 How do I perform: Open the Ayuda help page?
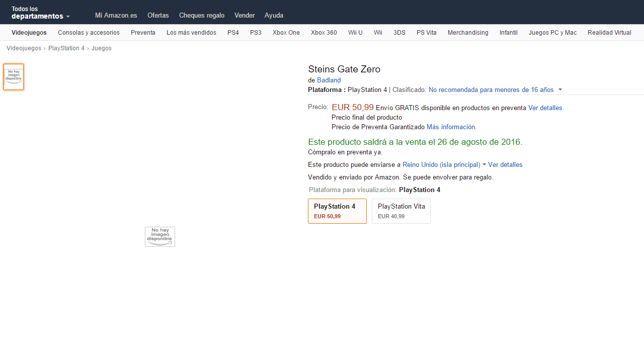tap(274, 16)
